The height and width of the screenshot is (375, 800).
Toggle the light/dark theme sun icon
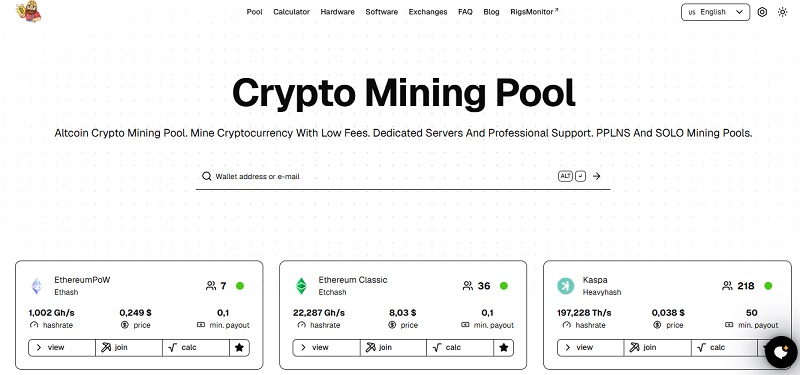point(782,12)
